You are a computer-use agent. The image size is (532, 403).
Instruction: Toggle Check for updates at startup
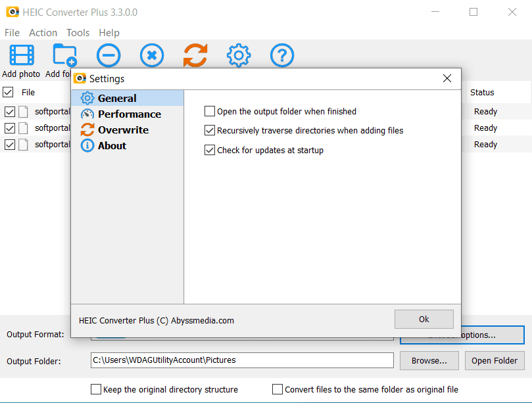(x=210, y=150)
